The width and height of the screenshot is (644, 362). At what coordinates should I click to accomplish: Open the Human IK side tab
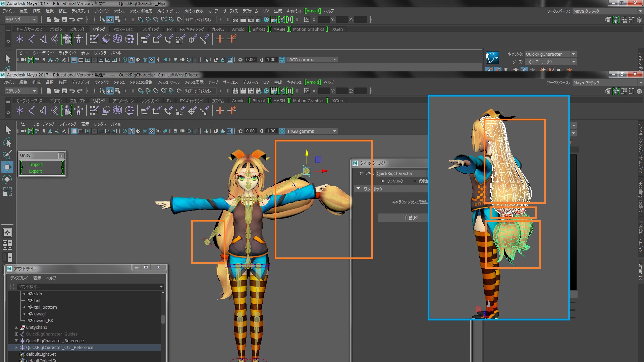(x=640, y=270)
